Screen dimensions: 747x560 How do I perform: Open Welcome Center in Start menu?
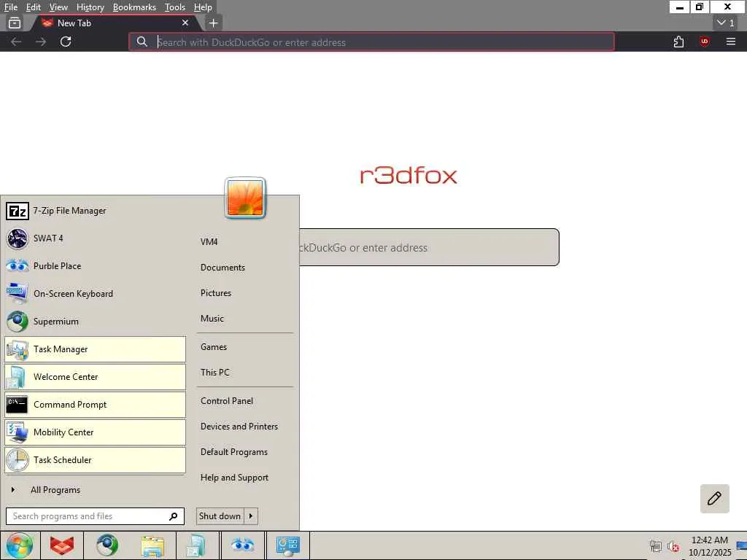95,377
